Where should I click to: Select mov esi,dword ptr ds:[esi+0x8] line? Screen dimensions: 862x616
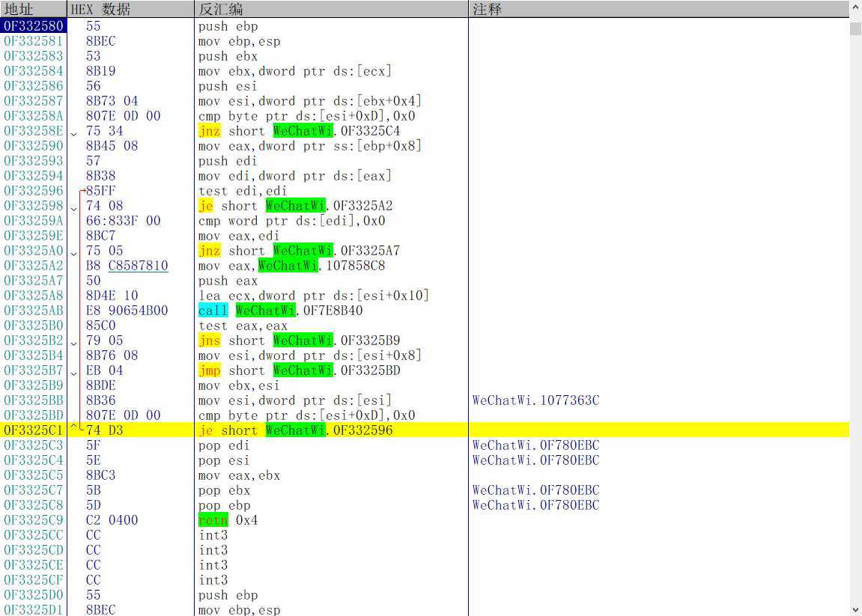[x=310, y=356]
